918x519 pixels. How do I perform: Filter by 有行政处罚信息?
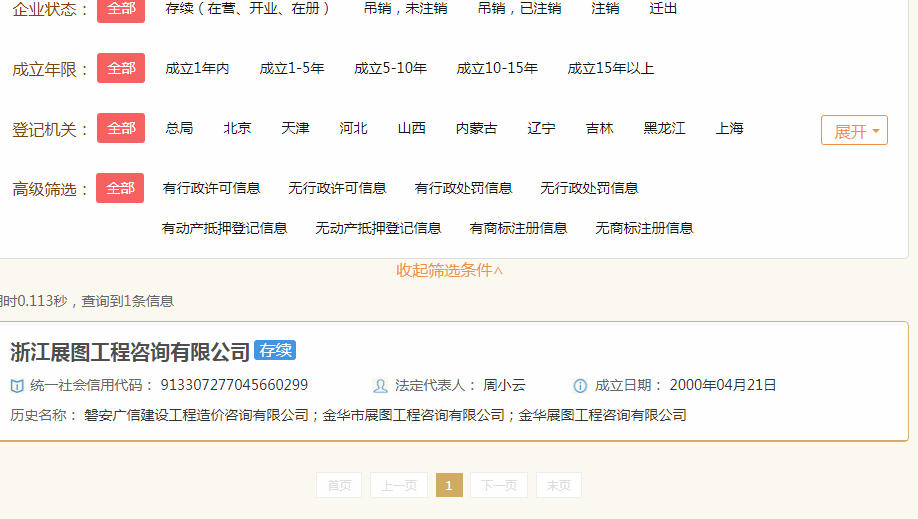click(463, 188)
